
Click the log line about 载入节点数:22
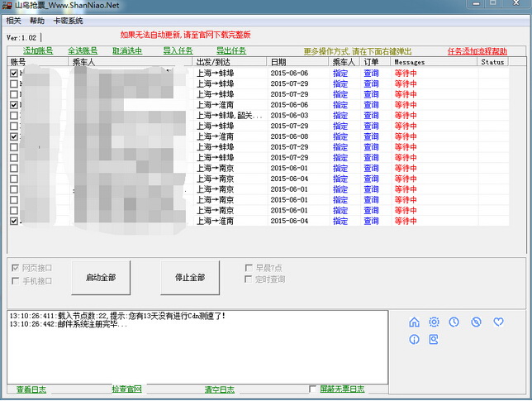click(117, 316)
